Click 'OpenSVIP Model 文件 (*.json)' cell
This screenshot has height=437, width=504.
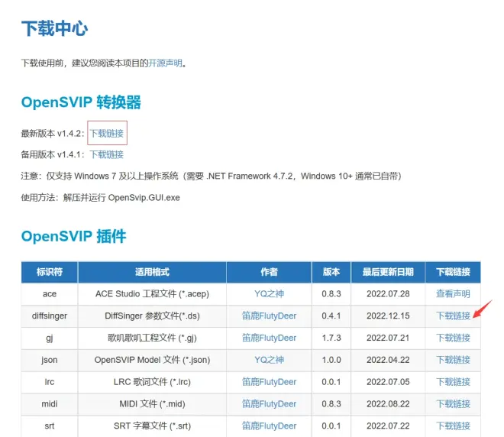[x=152, y=360]
